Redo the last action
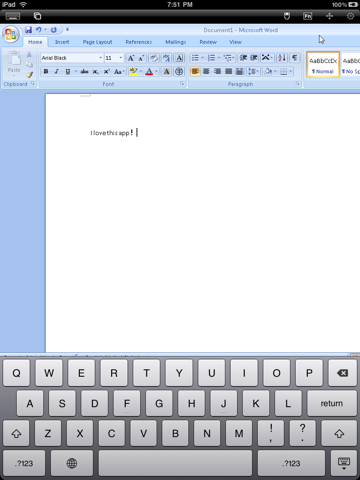360x480 pixels. click(x=54, y=30)
